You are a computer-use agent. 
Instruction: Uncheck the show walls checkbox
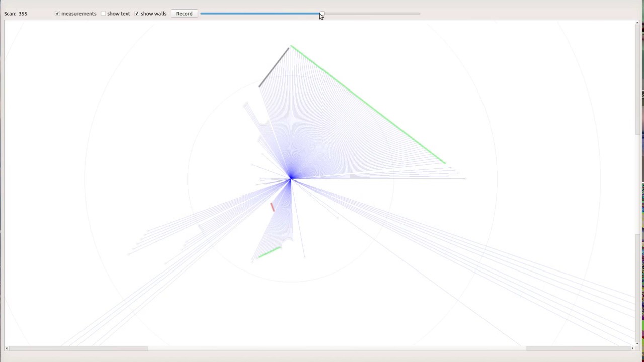(x=137, y=14)
